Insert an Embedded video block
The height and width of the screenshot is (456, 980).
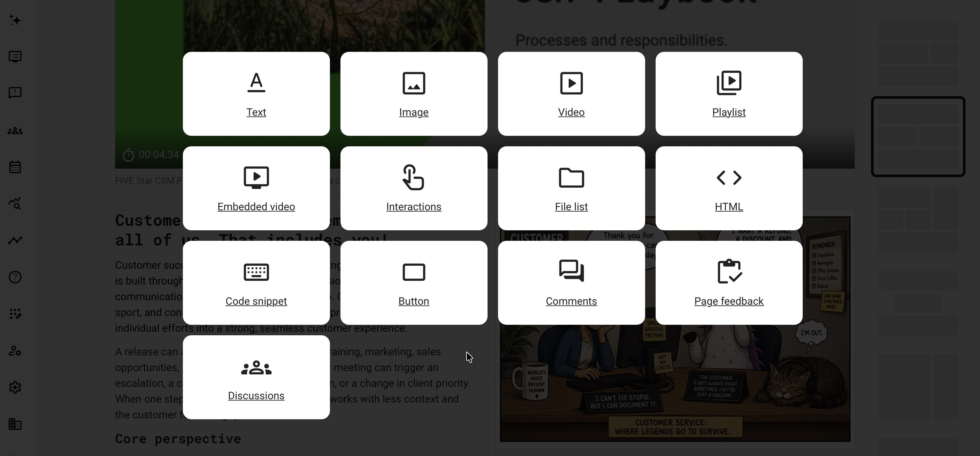click(x=256, y=188)
